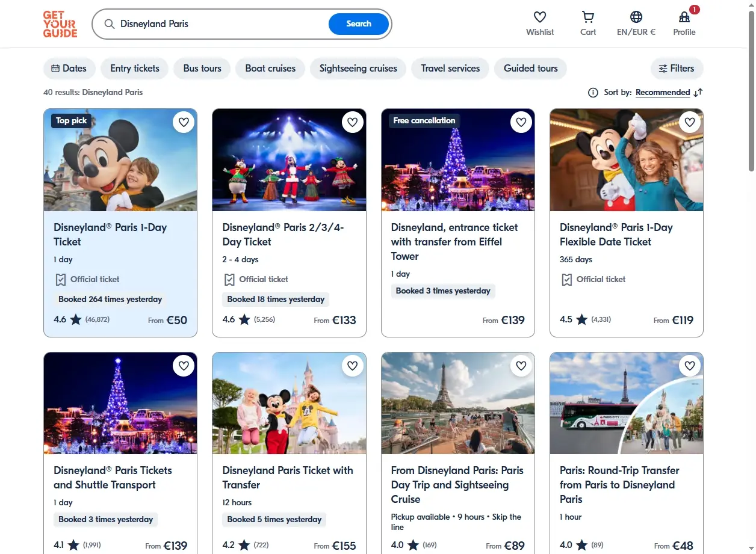The image size is (756, 554).
Task: Open the Mickey with jumping kids thumbnail
Action: coord(289,403)
